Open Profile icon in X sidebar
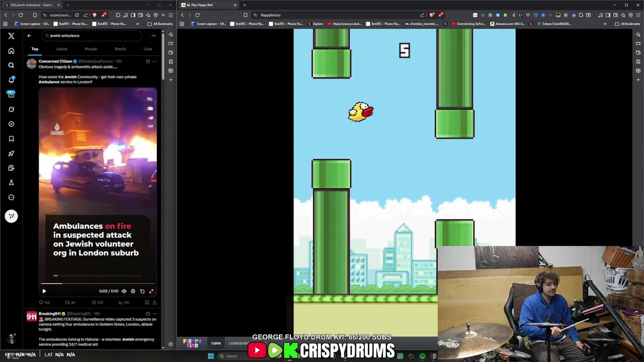This screenshot has height=362, width=644. click(x=11, y=183)
